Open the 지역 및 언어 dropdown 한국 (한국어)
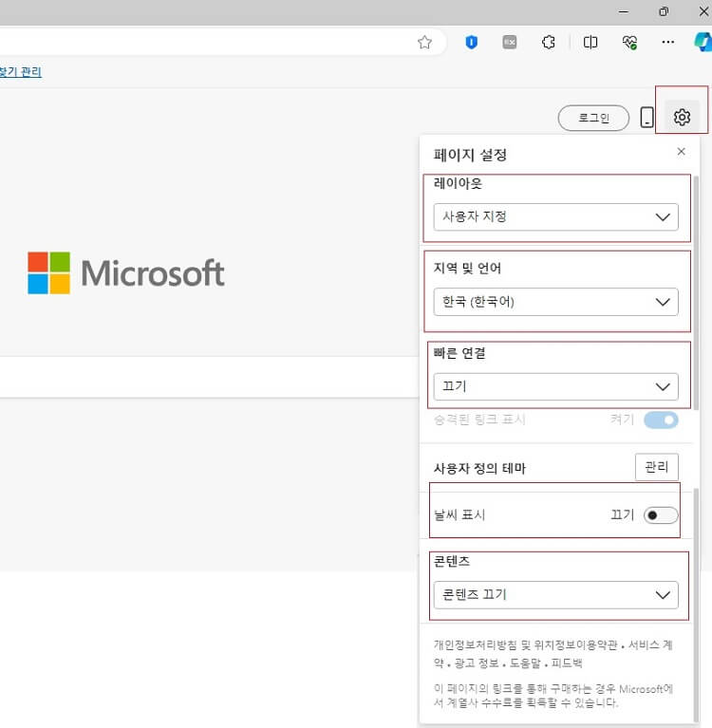Viewport: 712px width, 728px height. (555, 302)
